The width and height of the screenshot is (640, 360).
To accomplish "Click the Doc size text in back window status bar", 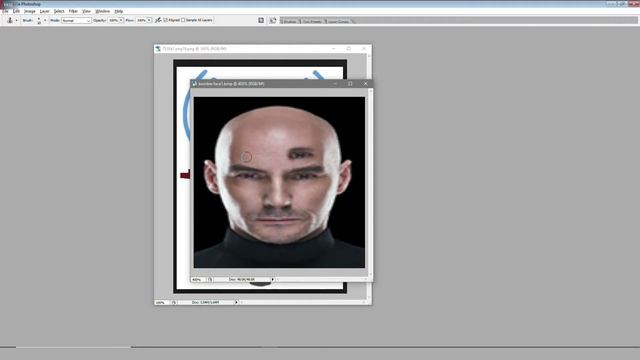I will 205,302.
